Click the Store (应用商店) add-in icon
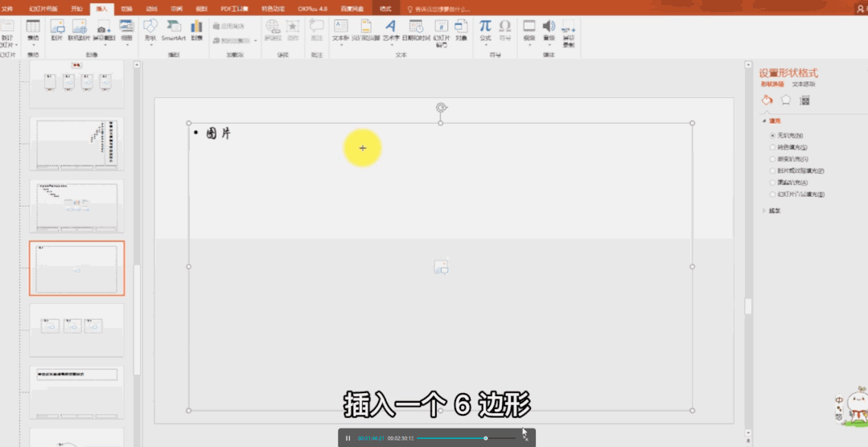This screenshot has width=868, height=447. coord(228,26)
